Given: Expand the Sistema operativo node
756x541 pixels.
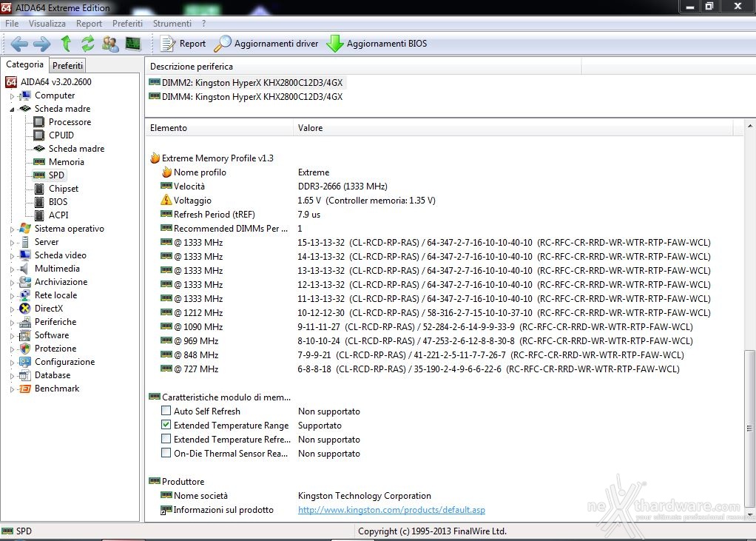Looking at the screenshot, I should pos(12,229).
